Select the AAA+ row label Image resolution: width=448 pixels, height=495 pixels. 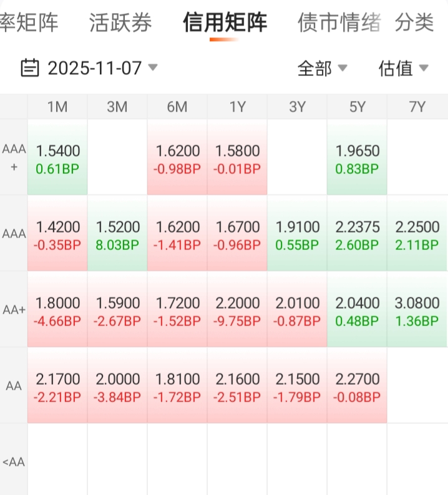click(x=14, y=156)
